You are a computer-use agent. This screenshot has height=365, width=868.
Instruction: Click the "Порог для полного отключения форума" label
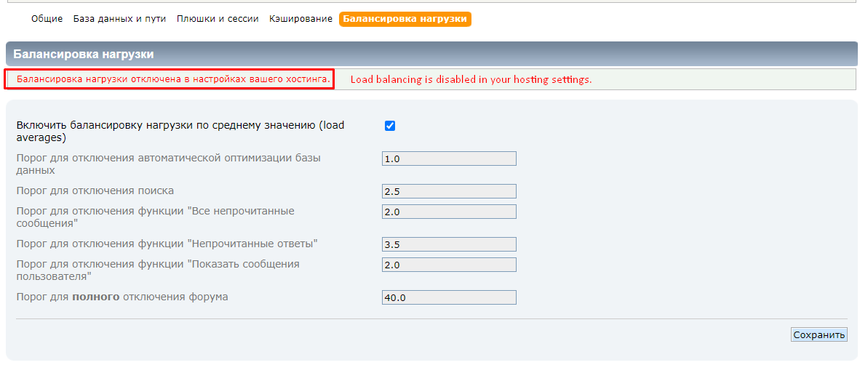[122, 297]
